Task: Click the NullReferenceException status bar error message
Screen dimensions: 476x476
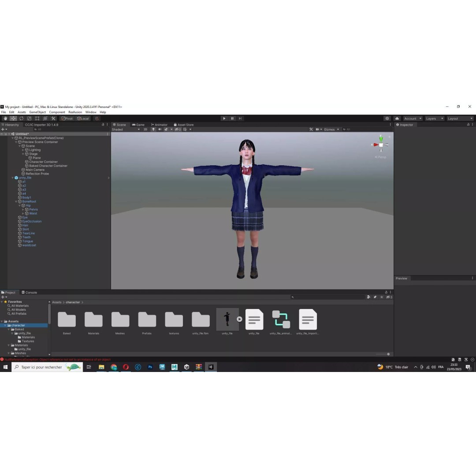Action: coord(57,360)
